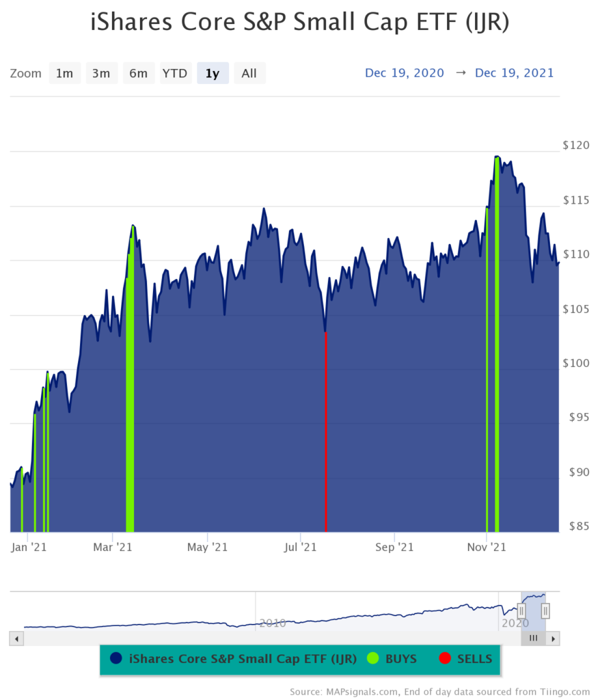Edit the Dec 19, 2021 end date

(x=515, y=73)
